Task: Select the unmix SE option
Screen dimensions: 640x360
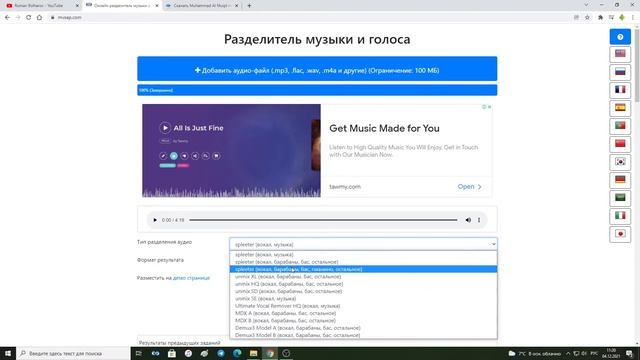Action: [363, 299]
